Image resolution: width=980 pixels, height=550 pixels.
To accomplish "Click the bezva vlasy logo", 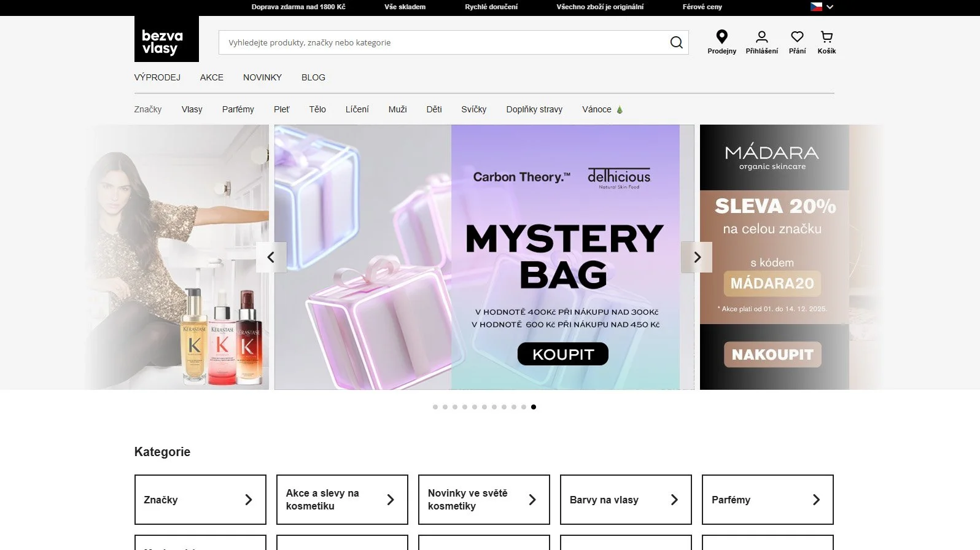I will coord(166,39).
